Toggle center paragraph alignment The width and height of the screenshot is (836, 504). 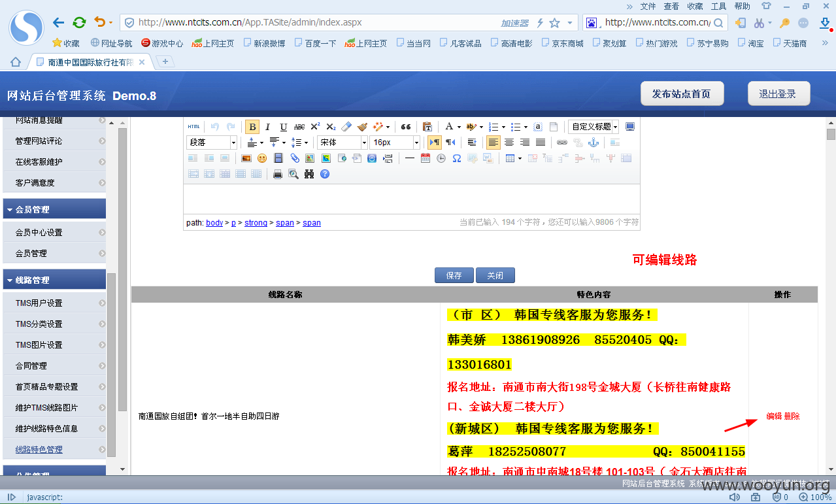click(x=509, y=143)
